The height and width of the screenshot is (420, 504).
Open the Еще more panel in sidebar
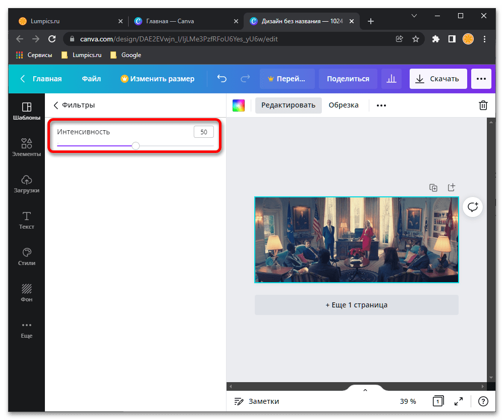point(26,330)
